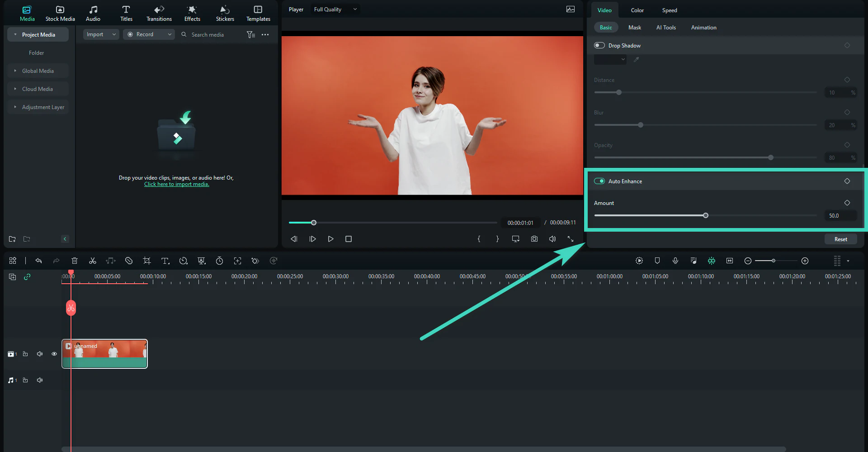Turn off the Auto Enhance toggle

pos(599,181)
